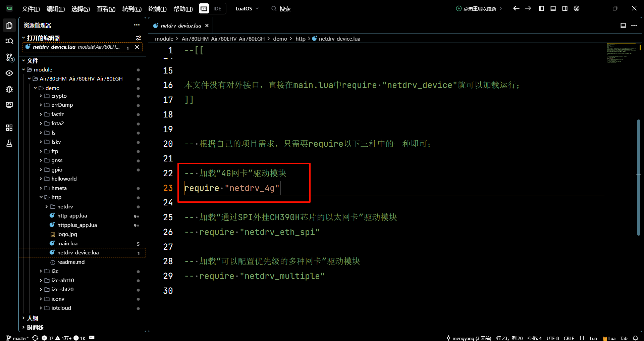The image size is (644, 341).
Task: Toggle the bottom panel layout button
Action: pos(553,8)
